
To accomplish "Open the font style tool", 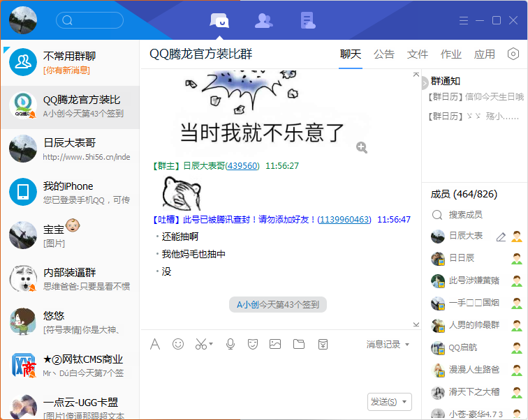I will tap(156, 344).
